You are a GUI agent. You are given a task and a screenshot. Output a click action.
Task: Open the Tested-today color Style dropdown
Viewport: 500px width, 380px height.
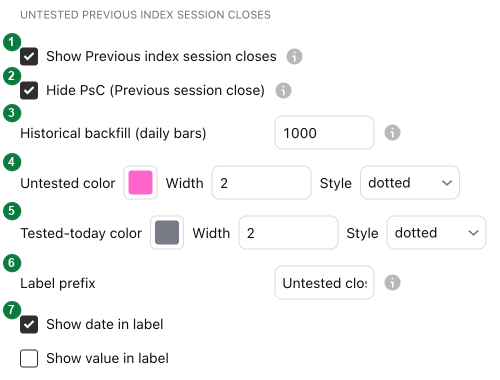(436, 233)
